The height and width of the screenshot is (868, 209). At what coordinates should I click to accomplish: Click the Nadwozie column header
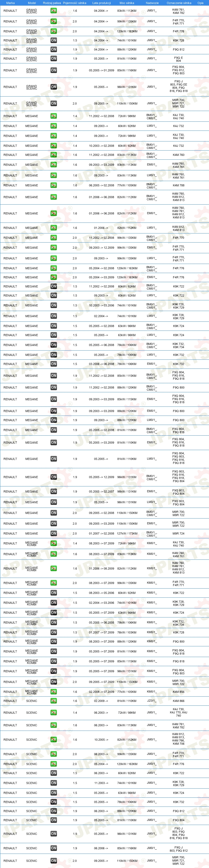(152, 3)
